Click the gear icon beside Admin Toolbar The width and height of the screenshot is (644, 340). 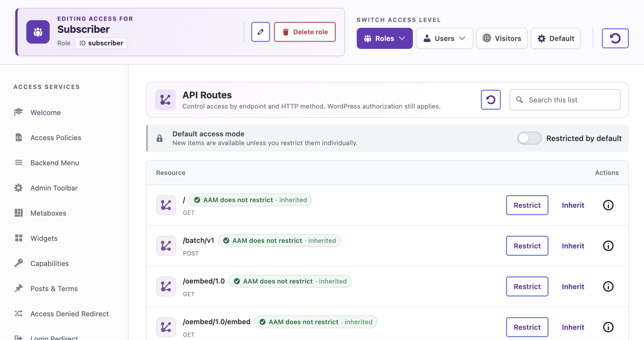tap(19, 188)
